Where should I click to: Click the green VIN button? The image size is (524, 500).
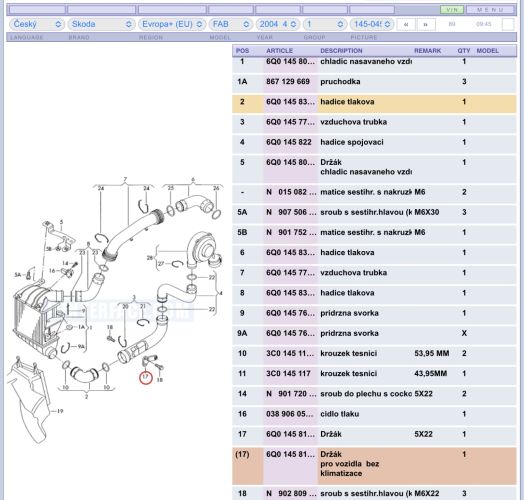(x=452, y=10)
